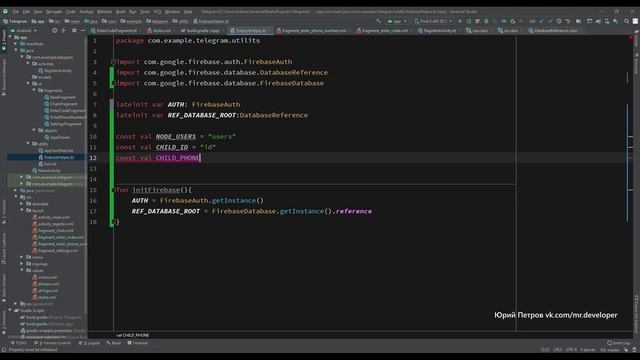
Task: Start debugging with the bug icon
Action: click(486, 21)
